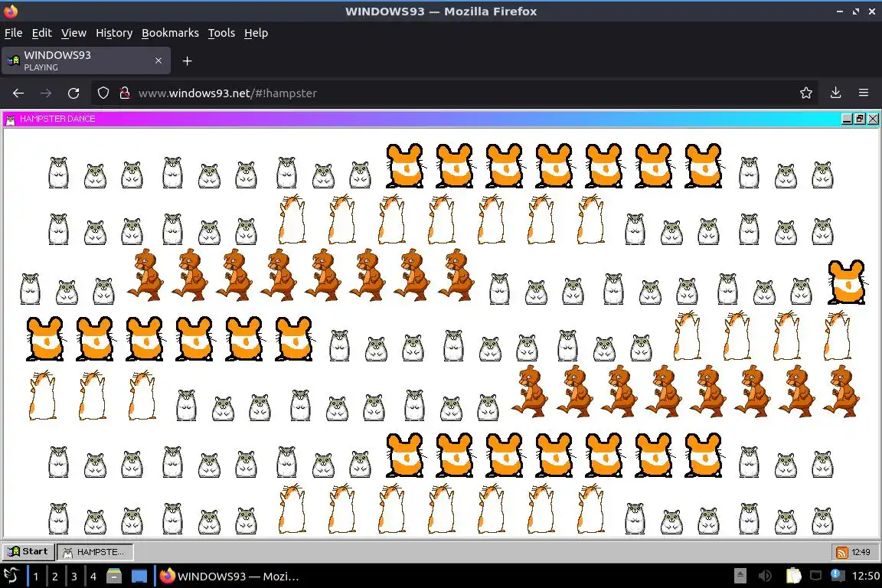Click the HAMPSTE... taskbar button
Image resolution: width=882 pixels, height=588 pixels.
pyautogui.click(x=94, y=552)
